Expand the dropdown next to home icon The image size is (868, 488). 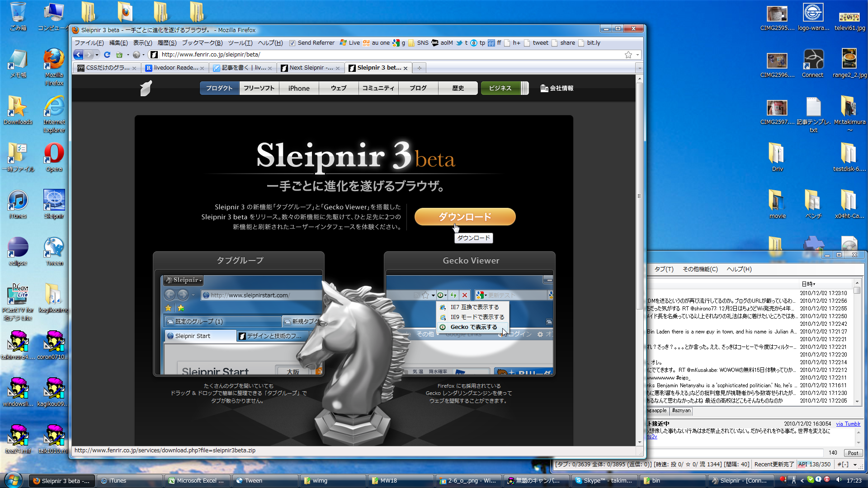click(x=127, y=55)
